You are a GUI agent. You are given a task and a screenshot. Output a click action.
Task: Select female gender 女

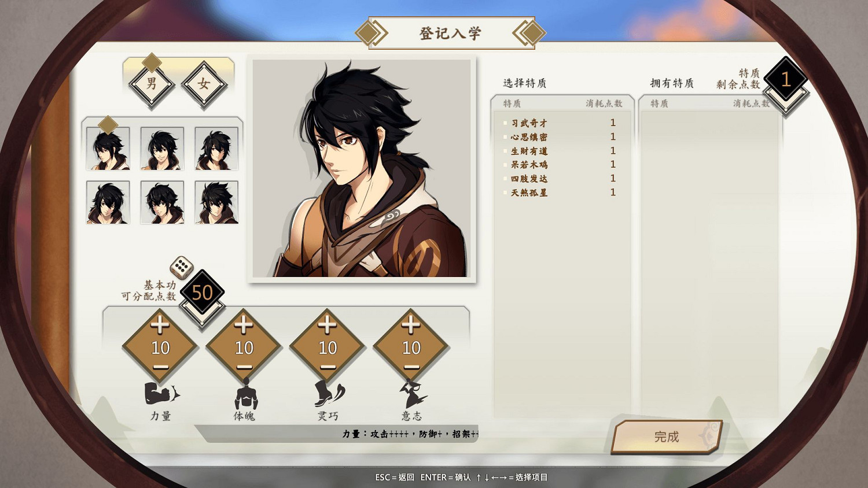[204, 84]
